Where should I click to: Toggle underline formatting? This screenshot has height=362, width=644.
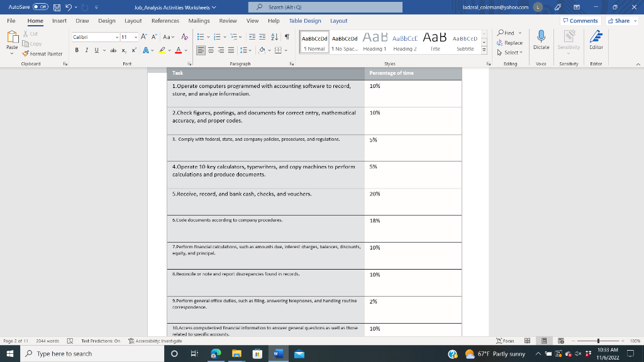[x=96, y=50]
